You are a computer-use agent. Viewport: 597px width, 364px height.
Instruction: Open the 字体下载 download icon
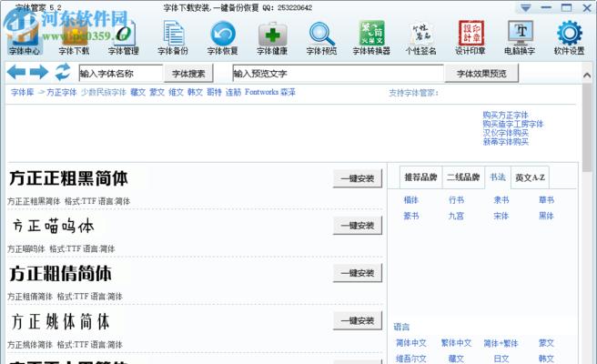(74, 38)
